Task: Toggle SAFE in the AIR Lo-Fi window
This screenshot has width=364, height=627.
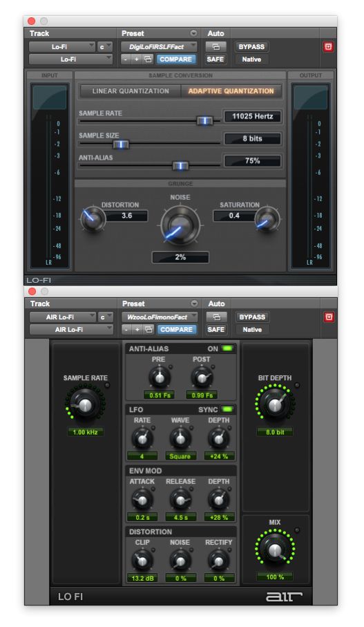Action: coord(216,330)
